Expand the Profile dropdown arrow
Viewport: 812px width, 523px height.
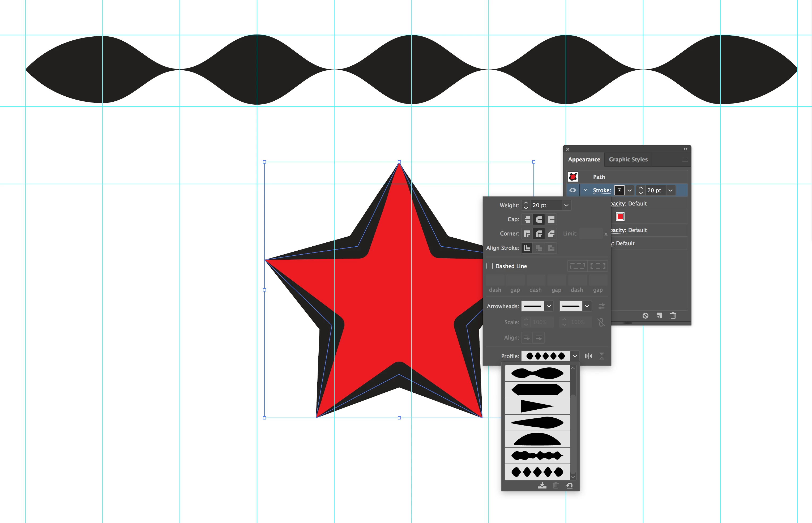coord(575,356)
